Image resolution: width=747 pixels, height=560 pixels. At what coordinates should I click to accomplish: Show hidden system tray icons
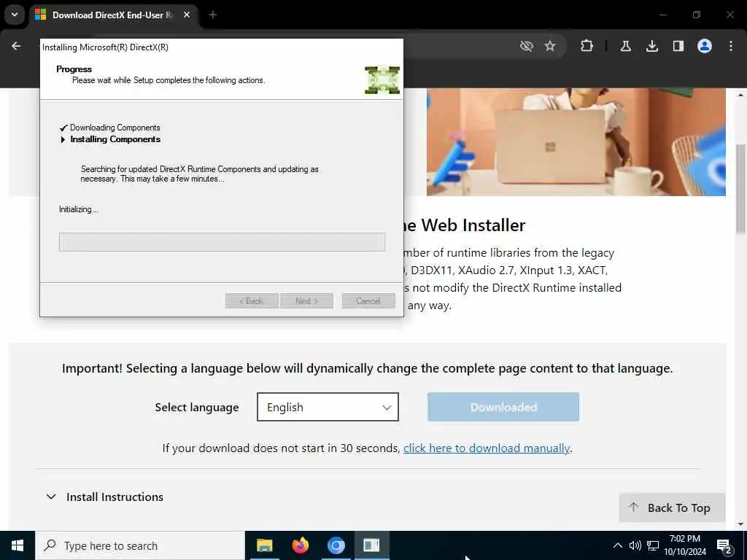point(617,545)
